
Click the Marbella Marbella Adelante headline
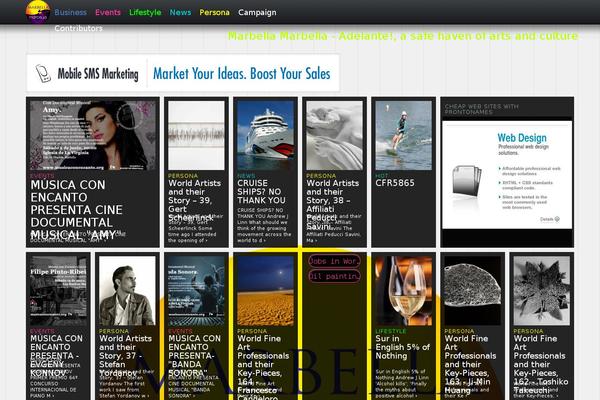(403, 36)
